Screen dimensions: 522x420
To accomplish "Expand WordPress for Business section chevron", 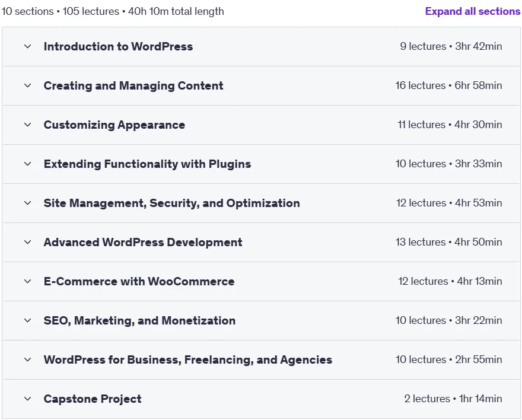I will [28, 359].
